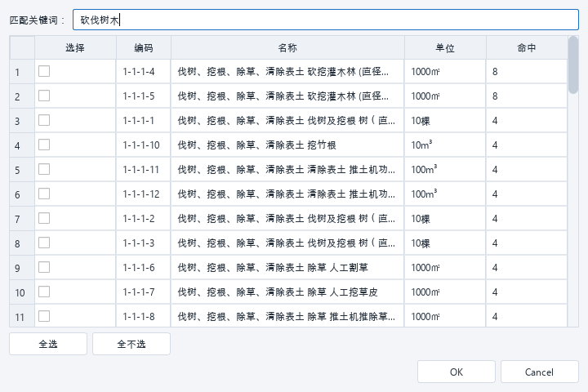Check the box for 1-1-1-10 挖竹根
588x392 pixels.
[44, 145]
